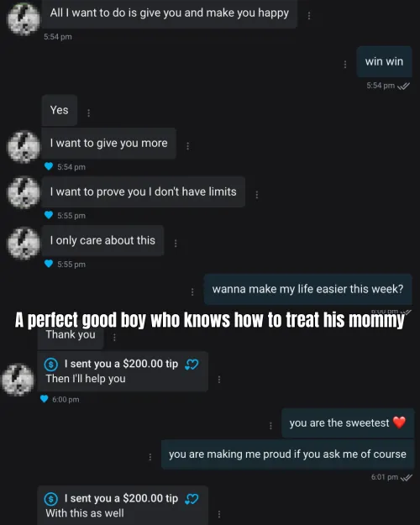The image size is (420, 525).
Task: Open options dots beside first $200.00 tip message
Action: (x=219, y=379)
